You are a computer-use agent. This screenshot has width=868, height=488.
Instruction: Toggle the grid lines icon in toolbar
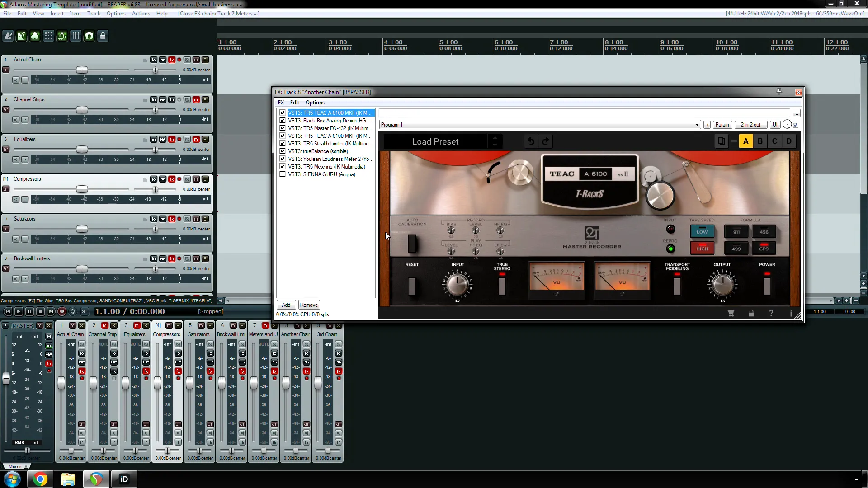[x=76, y=36]
